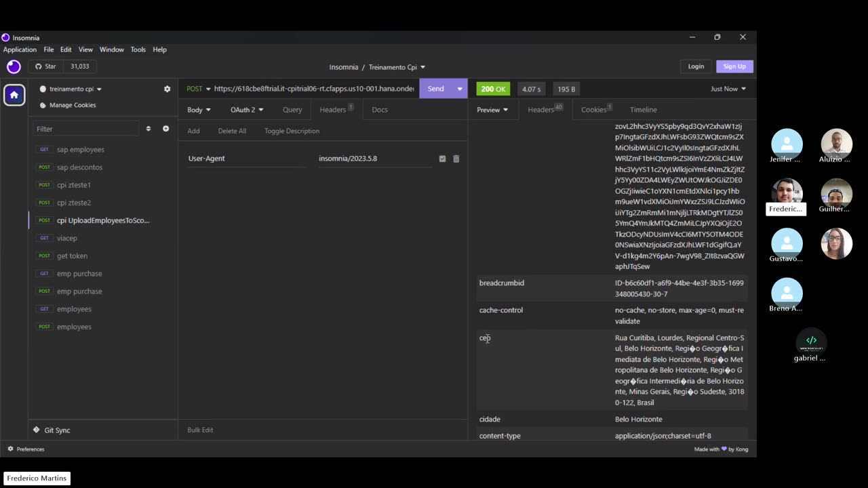This screenshot has height=488, width=868.
Task: Click the 200 OK status badge
Action: click(493, 89)
